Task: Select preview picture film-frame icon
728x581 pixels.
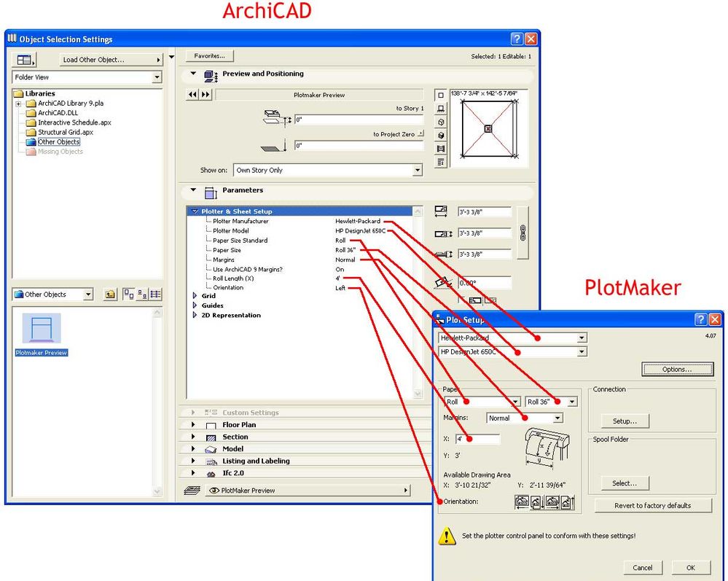Action: coord(441,149)
